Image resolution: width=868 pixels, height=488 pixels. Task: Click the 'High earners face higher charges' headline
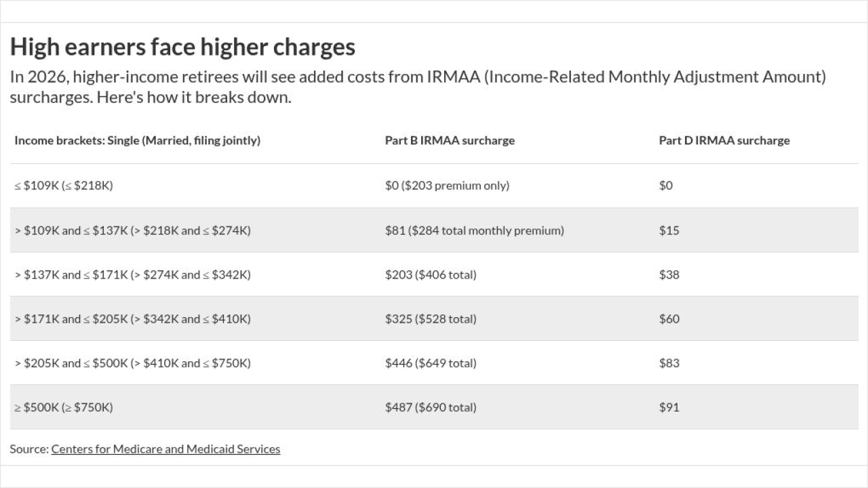[x=182, y=47]
